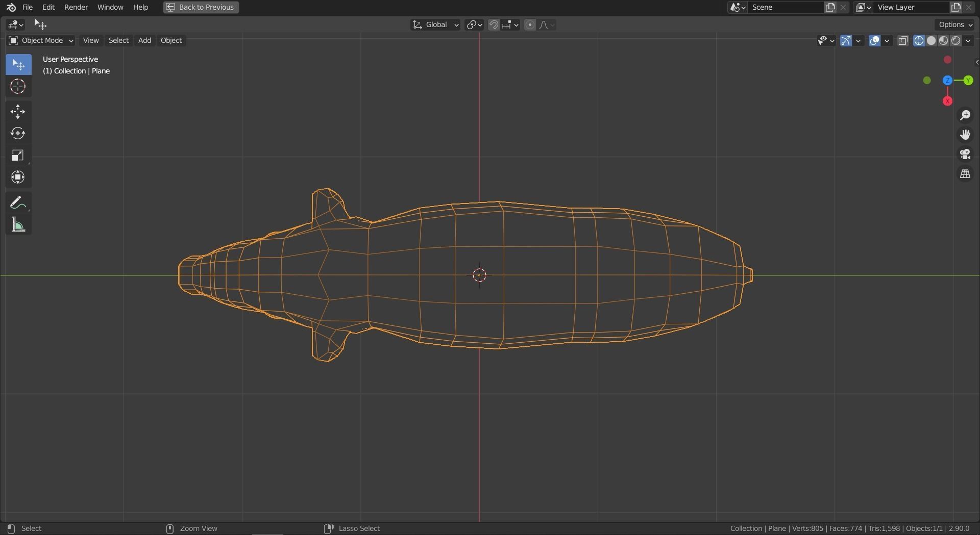This screenshot has width=980, height=535.
Task: Open the Global transform orientation dropdown
Action: click(435, 24)
